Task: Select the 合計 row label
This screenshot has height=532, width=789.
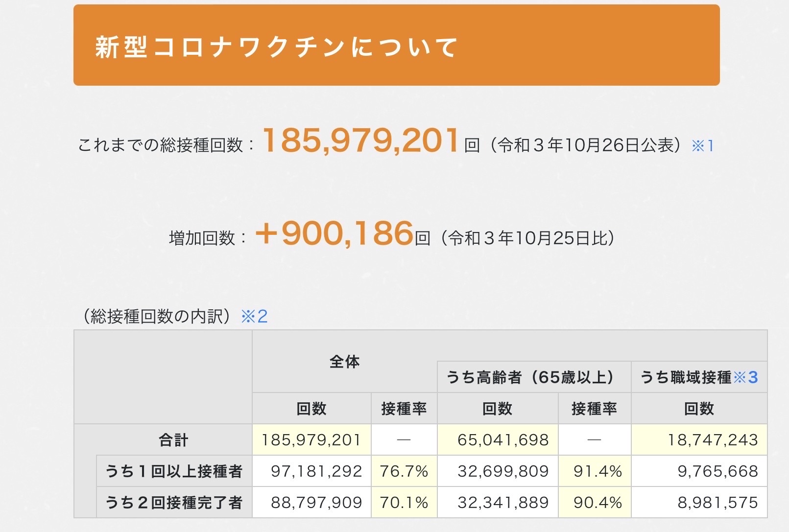Action: click(x=173, y=439)
